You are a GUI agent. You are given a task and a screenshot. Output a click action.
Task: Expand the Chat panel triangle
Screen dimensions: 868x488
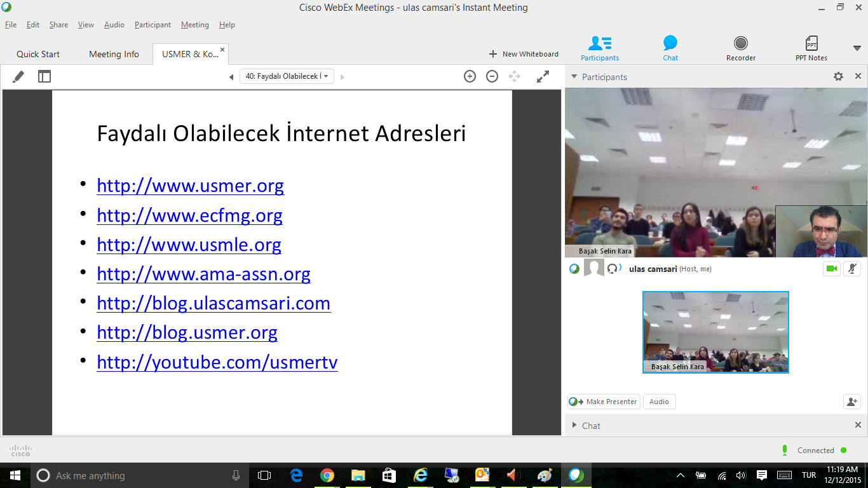[x=574, y=425]
